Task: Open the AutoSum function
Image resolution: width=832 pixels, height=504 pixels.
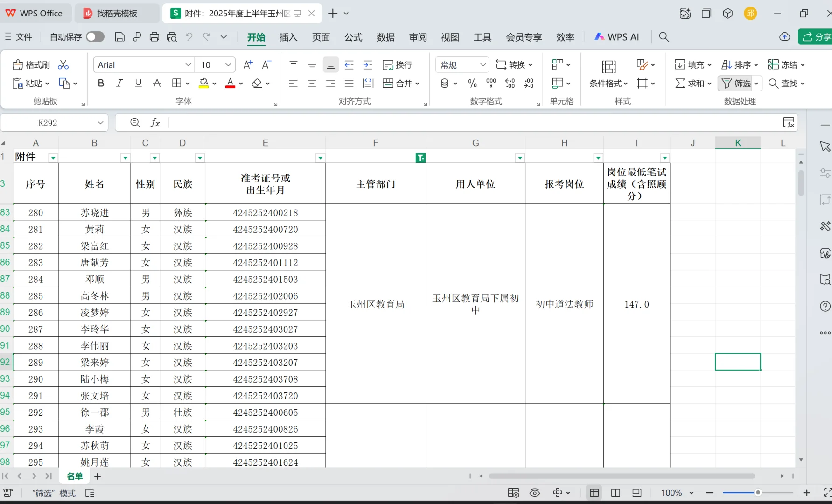Action: 692,83
